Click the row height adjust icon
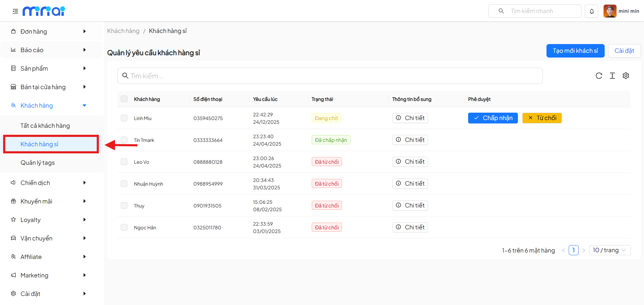 [x=612, y=76]
